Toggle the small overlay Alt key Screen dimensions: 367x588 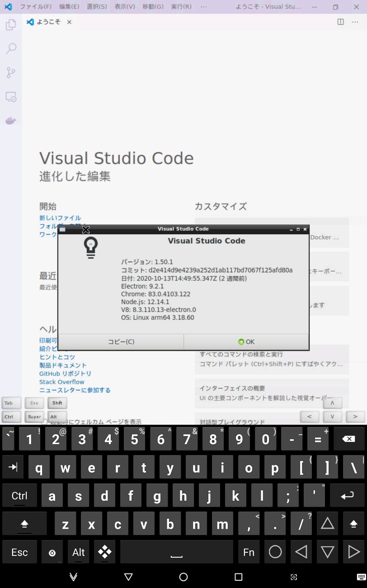57,417
